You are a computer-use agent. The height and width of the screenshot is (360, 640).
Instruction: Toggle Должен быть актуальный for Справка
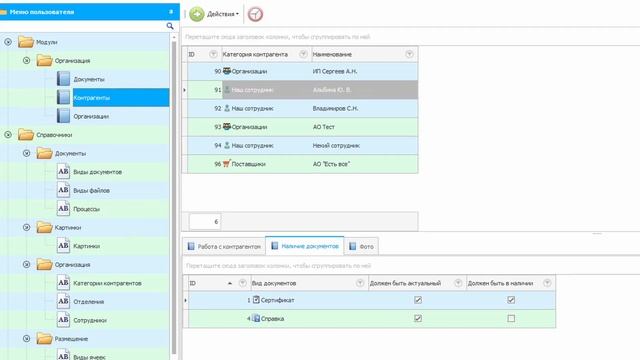click(418, 318)
